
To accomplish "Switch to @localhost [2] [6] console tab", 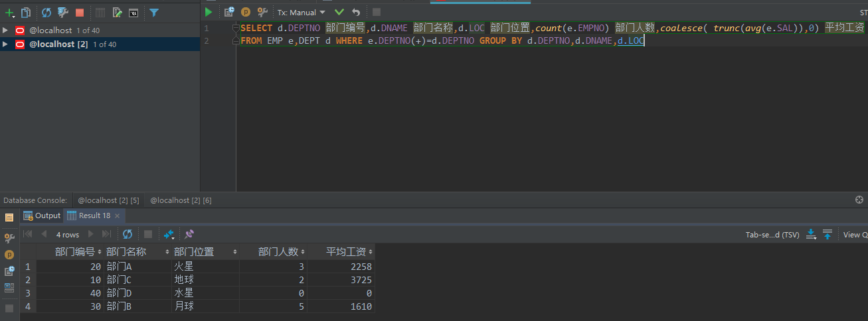I will (x=181, y=200).
